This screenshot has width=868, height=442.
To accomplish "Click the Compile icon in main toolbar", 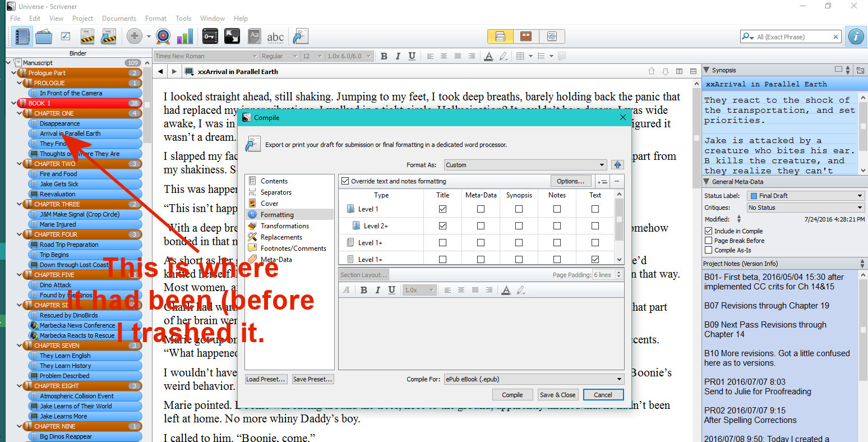I will coord(301,36).
